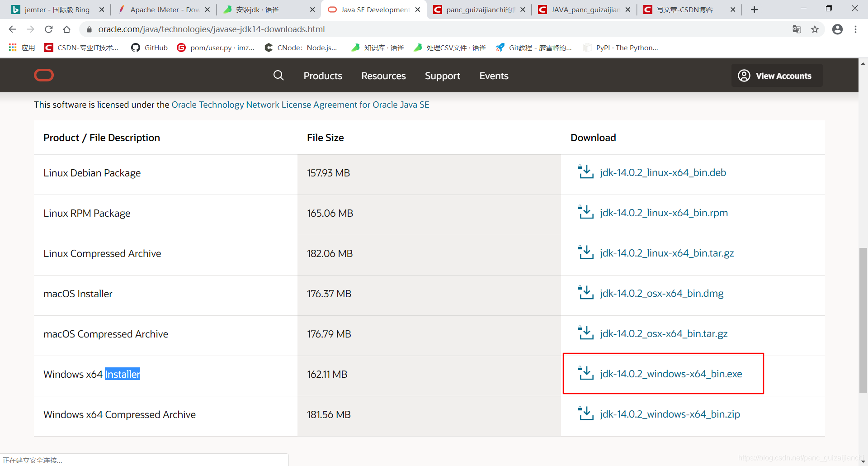Click download icon for windows-x64_bin.zip
Screen dimensions: 868x466
pos(586,414)
